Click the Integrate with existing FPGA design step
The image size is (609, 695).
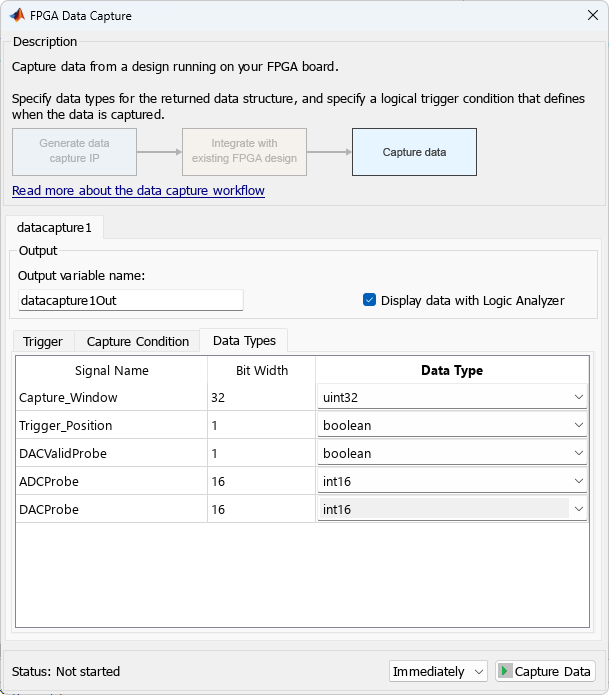coord(245,152)
